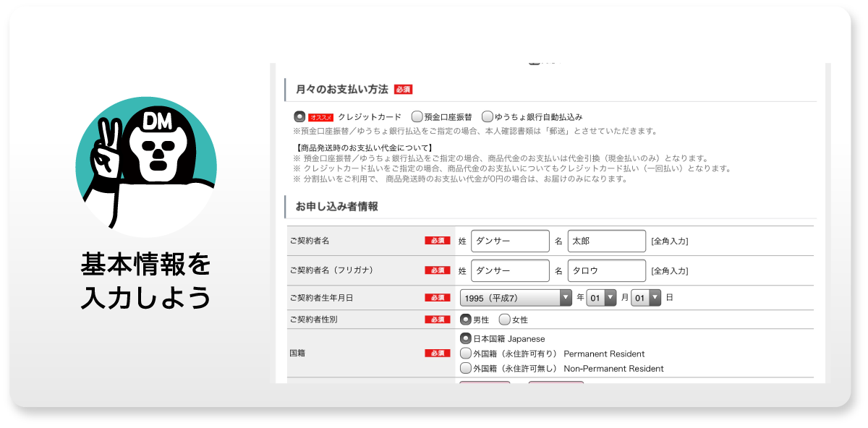The image size is (868, 428).
Task: Select 日本国籍 Japanese nationality
Action: click(x=466, y=338)
